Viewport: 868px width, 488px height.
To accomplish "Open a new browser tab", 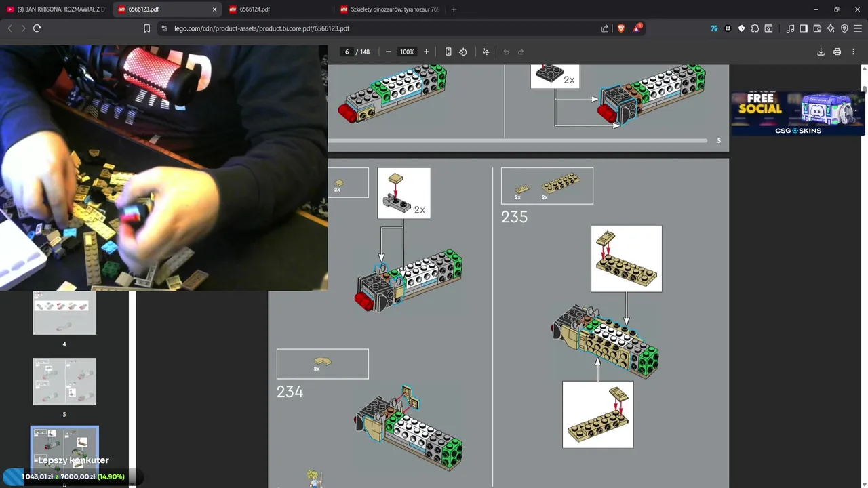I will point(454,9).
